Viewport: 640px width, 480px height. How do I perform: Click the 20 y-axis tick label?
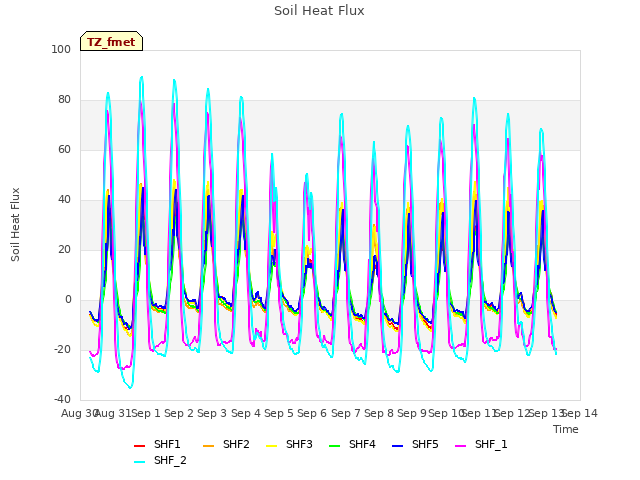point(64,249)
